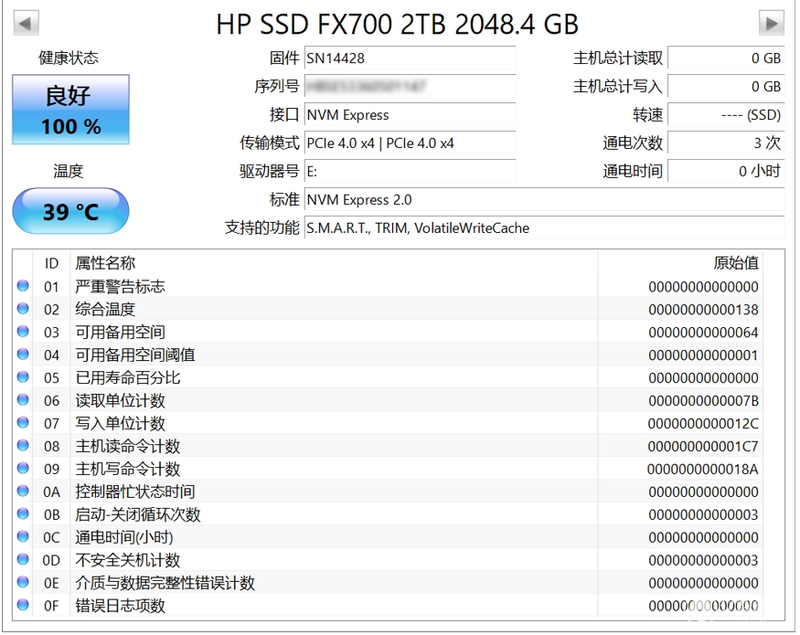Click the blue status dot for ID 03
This screenshot has width=800, height=635.
point(23,332)
